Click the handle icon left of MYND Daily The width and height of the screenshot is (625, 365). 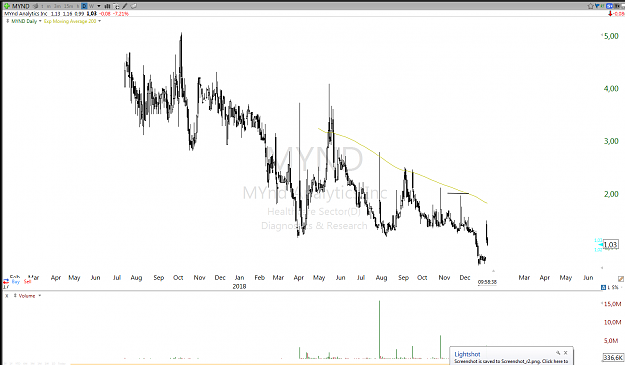[8, 21]
